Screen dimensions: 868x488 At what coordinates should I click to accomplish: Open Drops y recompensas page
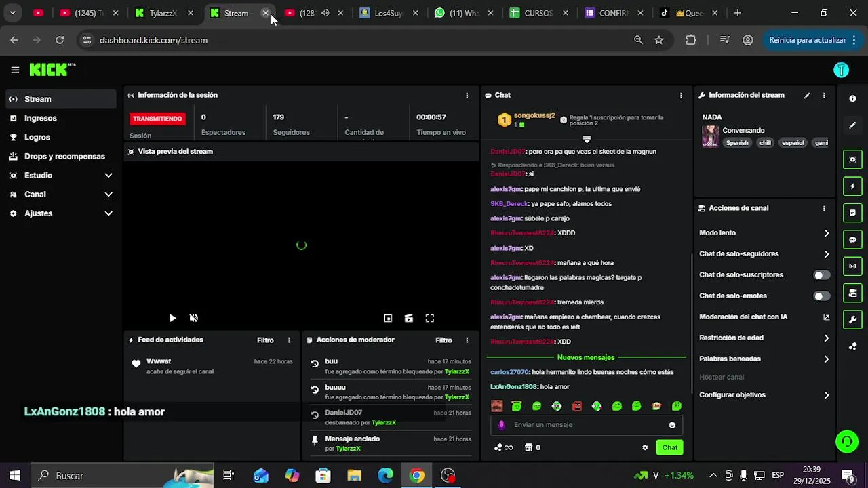point(61,157)
